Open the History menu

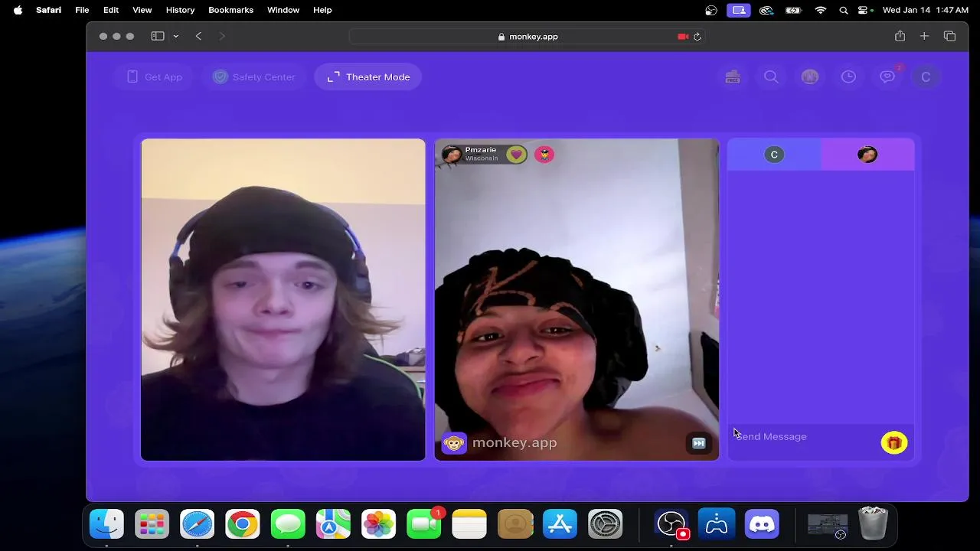coord(180,10)
